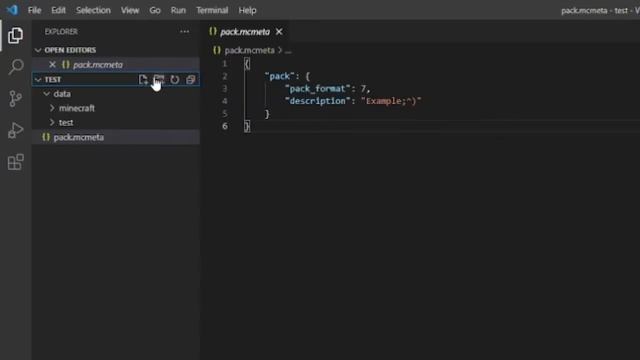Open the File menu
The image size is (640, 360).
(x=34, y=10)
